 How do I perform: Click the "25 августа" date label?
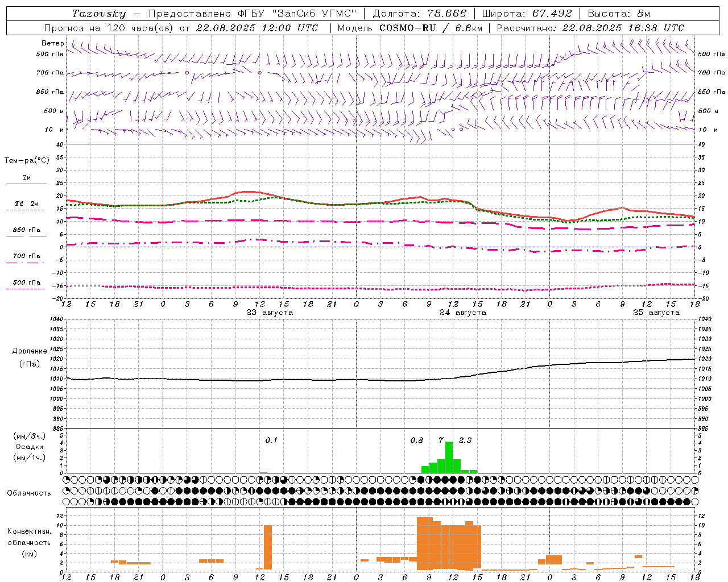click(656, 313)
